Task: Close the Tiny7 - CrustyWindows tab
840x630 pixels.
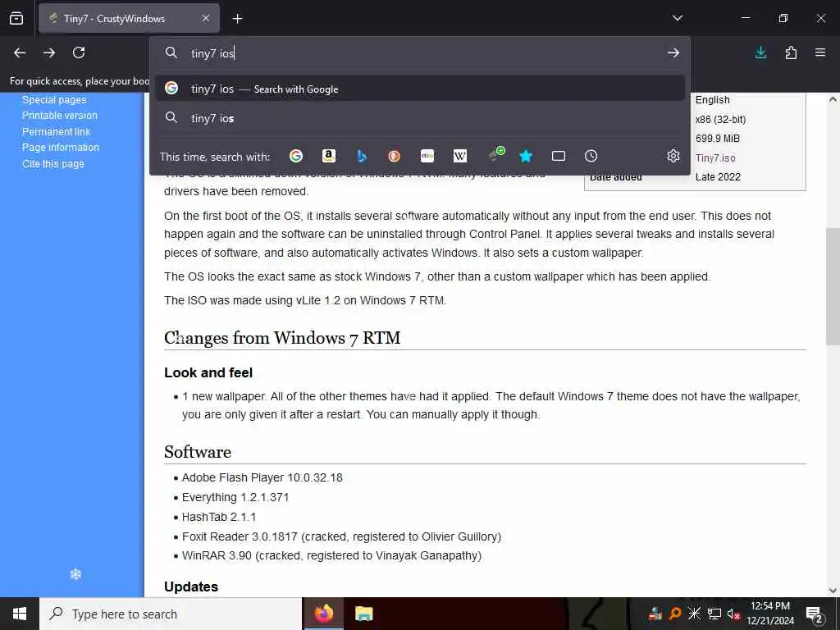Action: (206, 19)
